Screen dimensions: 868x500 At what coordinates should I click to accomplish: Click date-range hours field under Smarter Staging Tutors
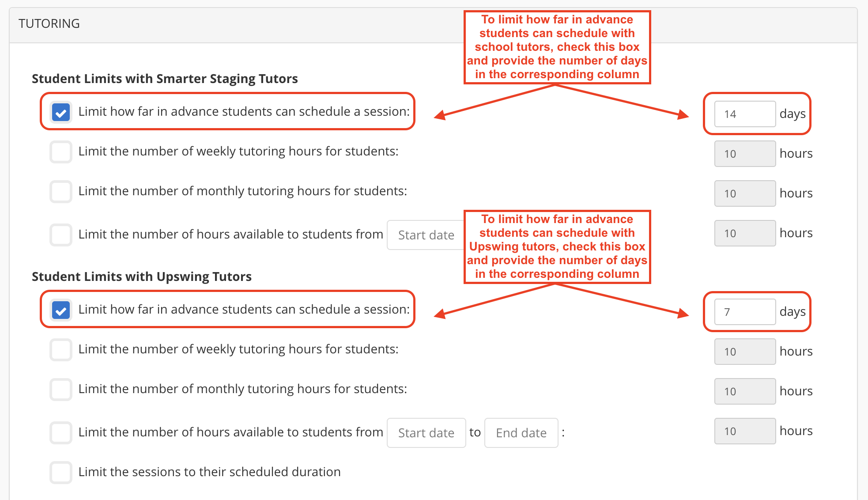coord(745,233)
